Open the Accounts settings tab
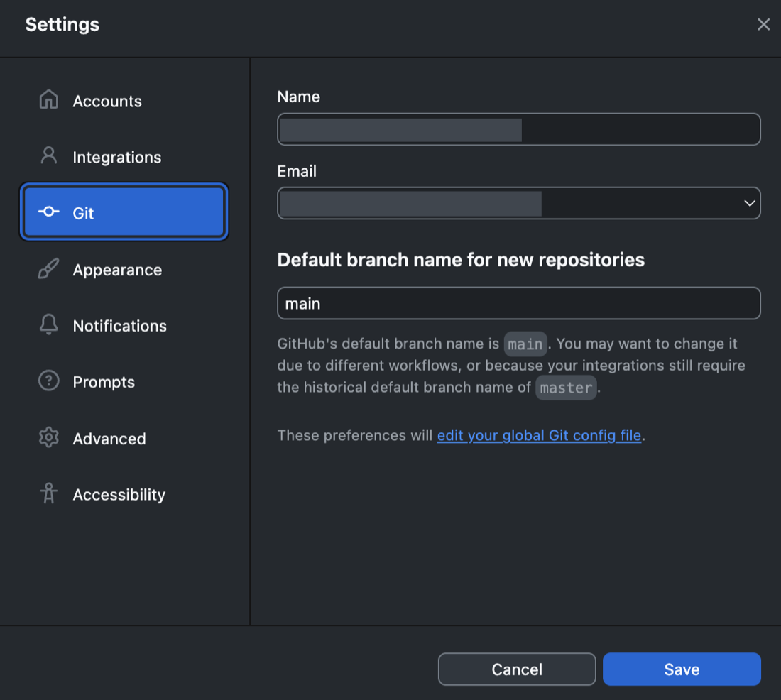This screenshot has width=781, height=700. pyautogui.click(x=124, y=101)
